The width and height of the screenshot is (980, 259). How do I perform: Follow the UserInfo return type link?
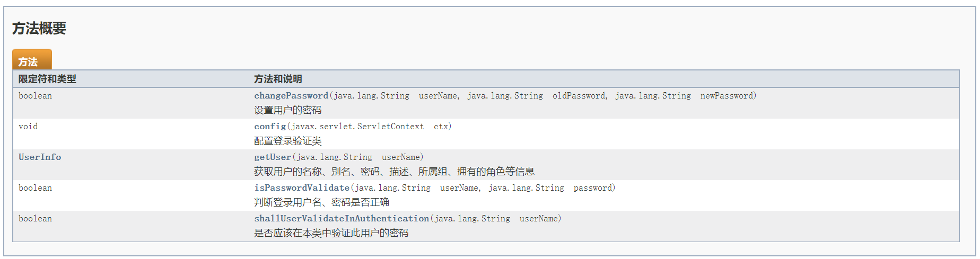(40, 157)
